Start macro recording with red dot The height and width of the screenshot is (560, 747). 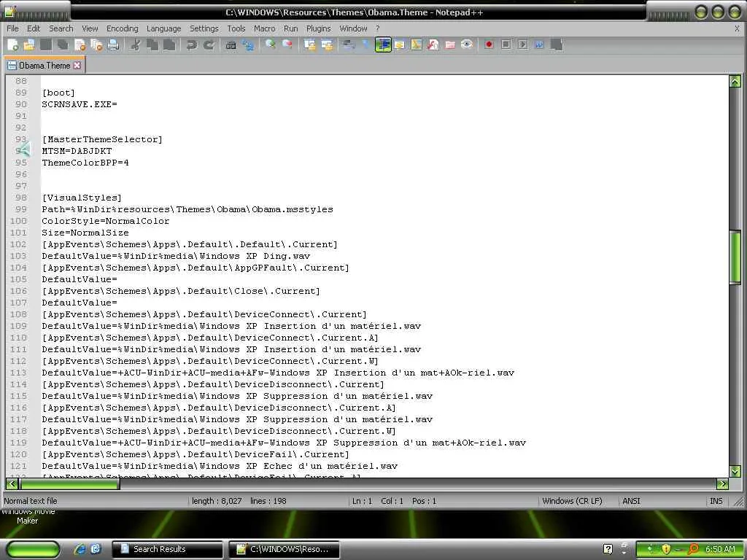point(489,44)
